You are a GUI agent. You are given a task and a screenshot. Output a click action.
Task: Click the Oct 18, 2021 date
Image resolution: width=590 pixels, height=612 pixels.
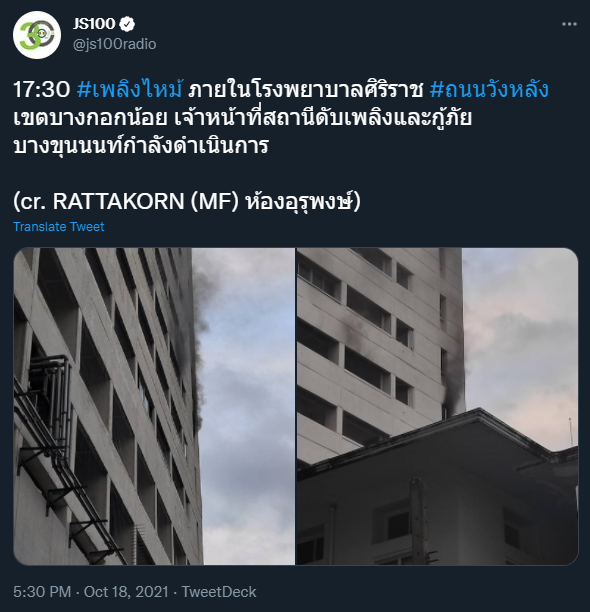(x=126, y=592)
